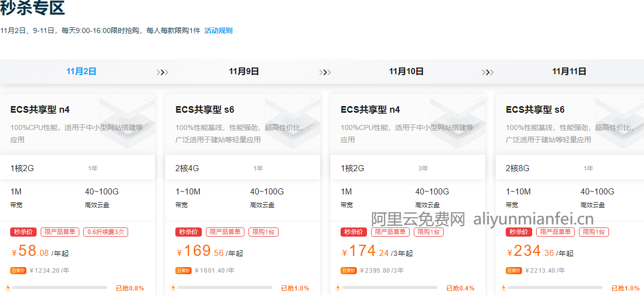Click chevron arrows before 11月11日
644x295 pixels.
pos(487,72)
